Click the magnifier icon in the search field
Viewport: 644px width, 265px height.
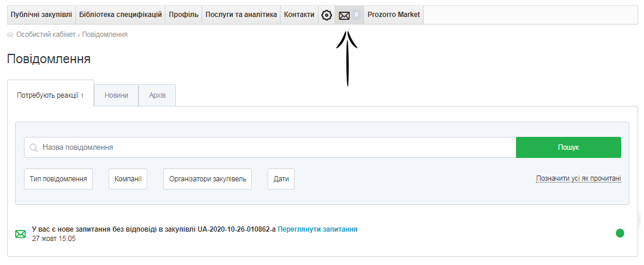(x=34, y=147)
